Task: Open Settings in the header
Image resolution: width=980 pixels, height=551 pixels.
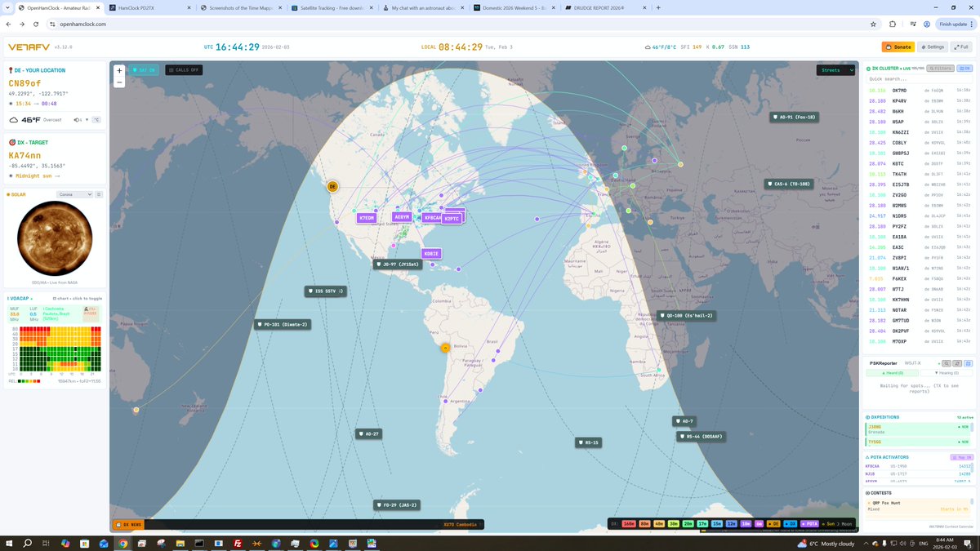Action: pos(931,47)
